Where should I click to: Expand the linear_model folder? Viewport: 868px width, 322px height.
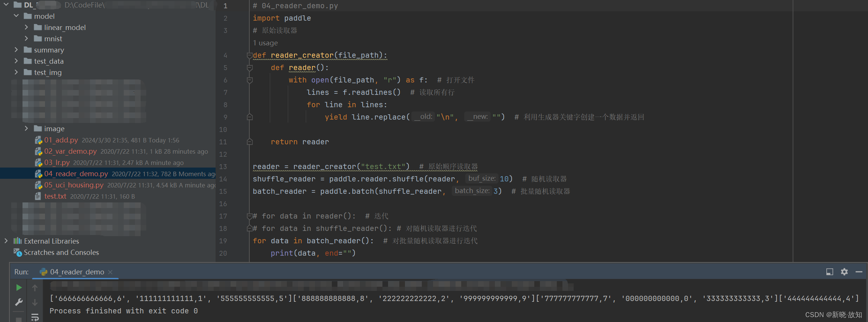(26, 27)
